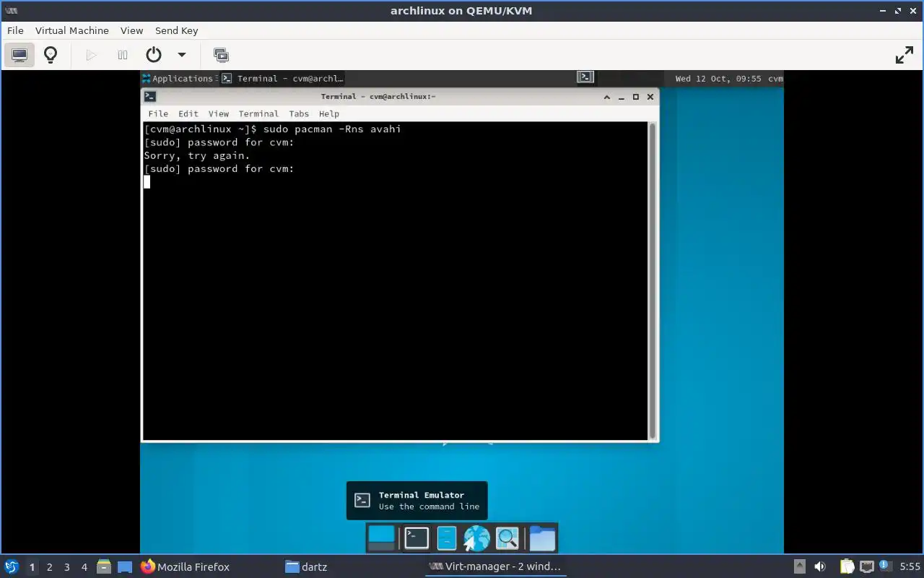This screenshot has width=924, height=578.
Task: Open the virt-manager File menu
Action: click(15, 30)
